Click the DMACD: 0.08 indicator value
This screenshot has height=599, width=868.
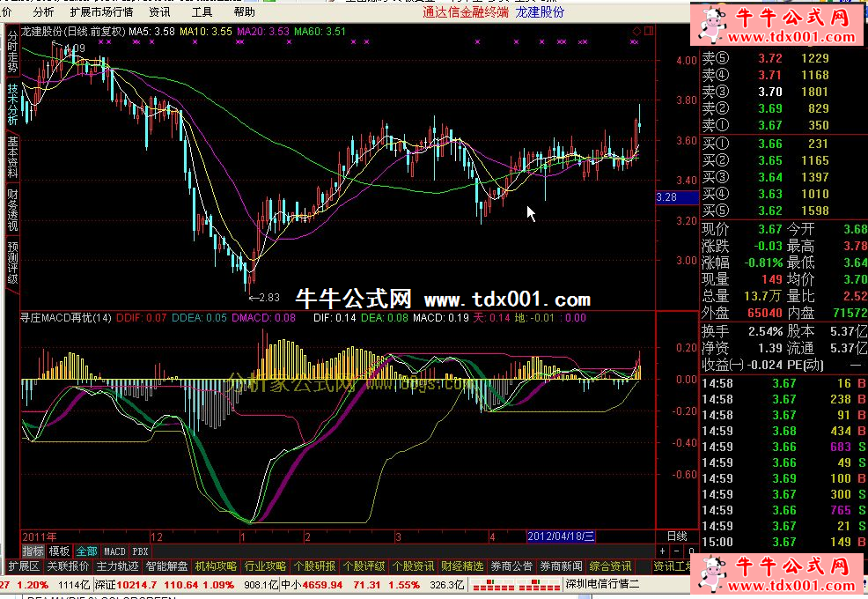point(263,317)
